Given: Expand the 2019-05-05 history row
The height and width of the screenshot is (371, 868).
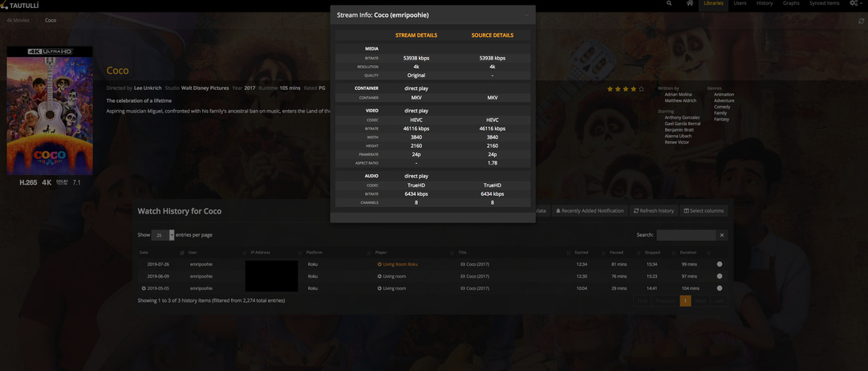Looking at the screenshot, I should click(144, 288).
